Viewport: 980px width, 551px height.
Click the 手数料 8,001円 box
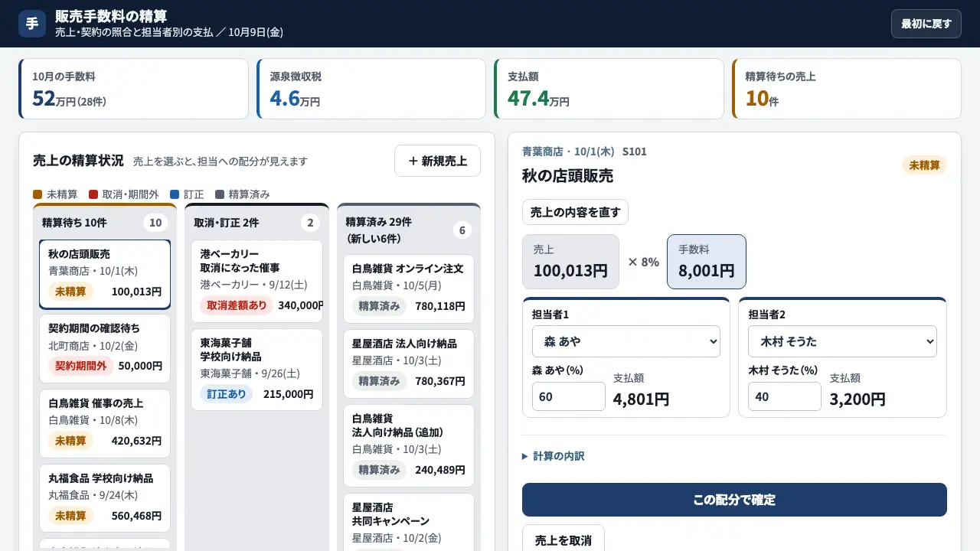tap(707, 262)
